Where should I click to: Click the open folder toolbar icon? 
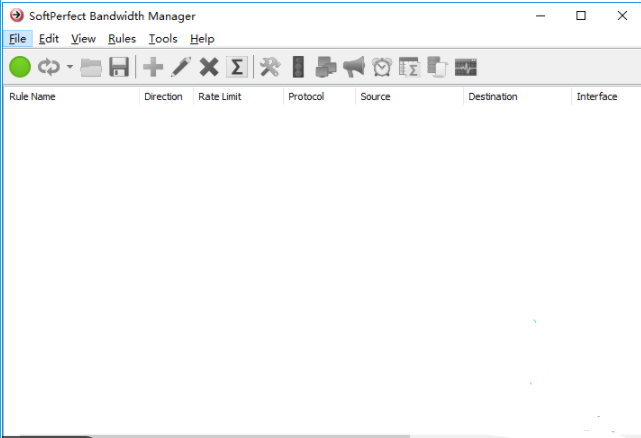(x=91, y=67)
